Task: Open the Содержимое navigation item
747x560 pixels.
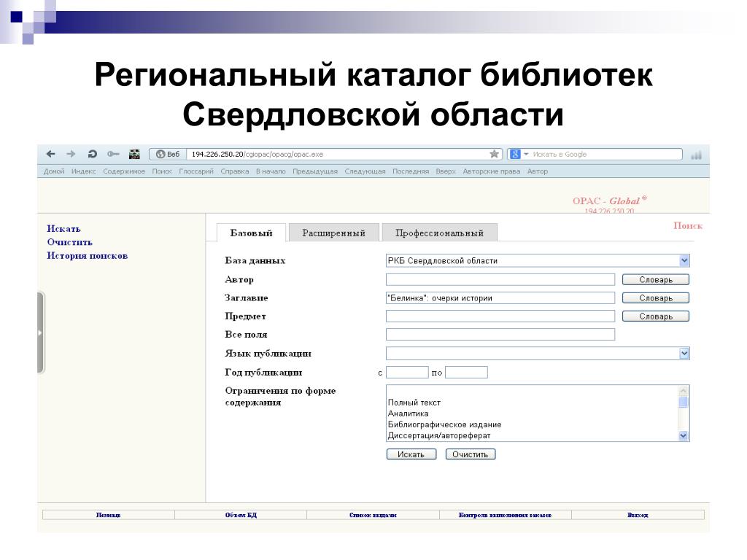Action: (124, 171)
